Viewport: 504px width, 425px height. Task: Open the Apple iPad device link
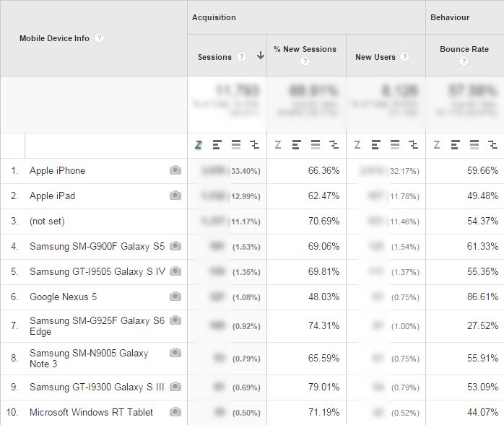[53, 196]
